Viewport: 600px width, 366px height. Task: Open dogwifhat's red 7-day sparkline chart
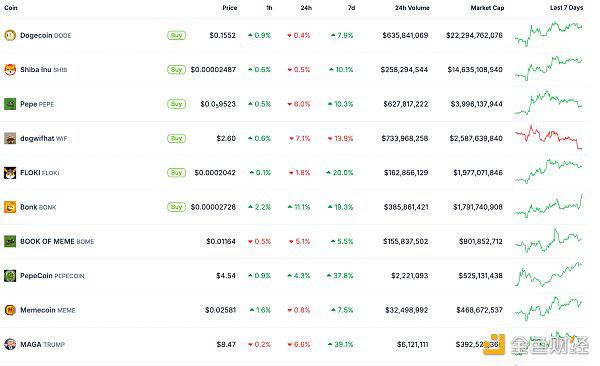[548, 137]
